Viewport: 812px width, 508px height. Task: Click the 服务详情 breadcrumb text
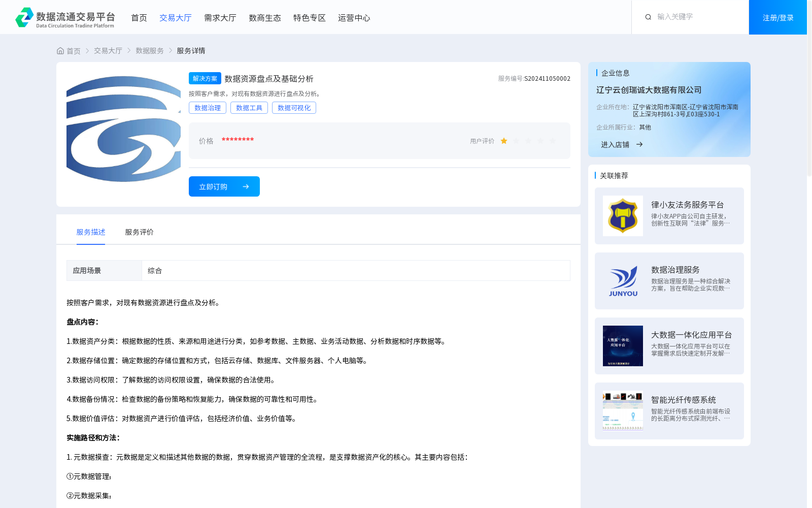191,51
